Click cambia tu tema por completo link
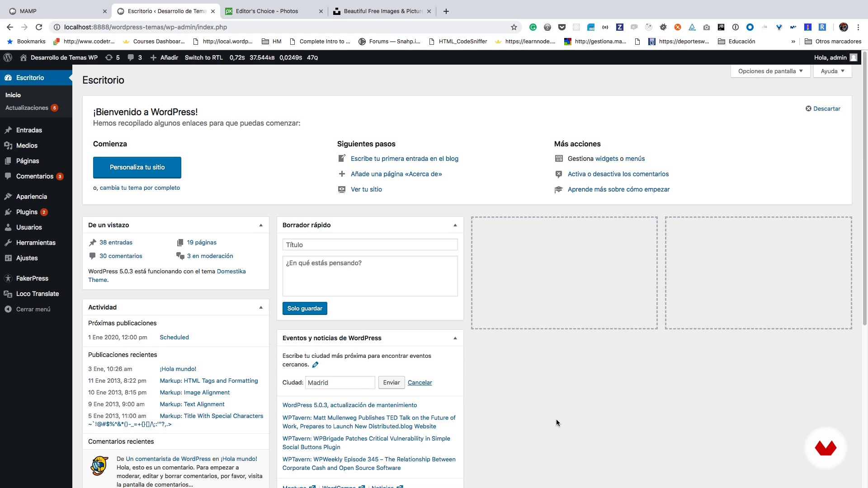 140,188
